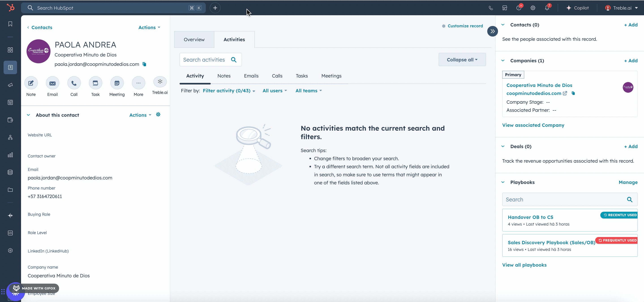Open the notifications bell icon
Image resolution: width=644 pixels, height=302 pixels.
pos(547,8)
